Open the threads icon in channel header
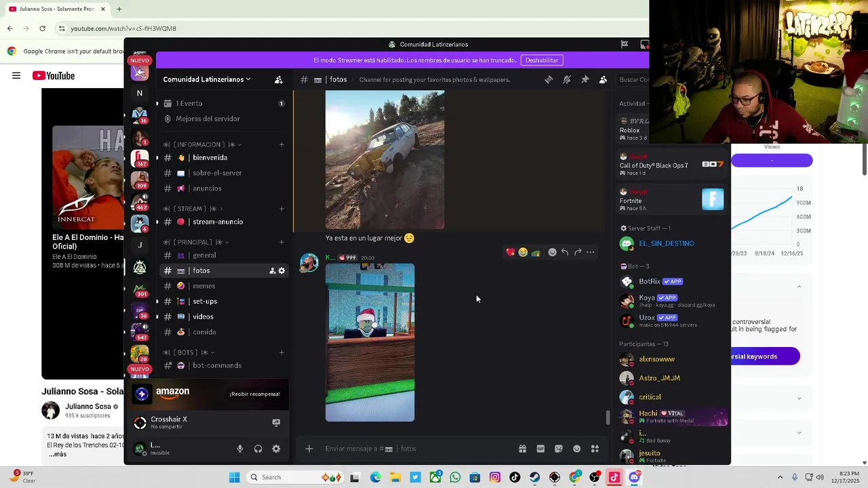Viewport: 868px width, 488px height. click(x=549, y=79)
